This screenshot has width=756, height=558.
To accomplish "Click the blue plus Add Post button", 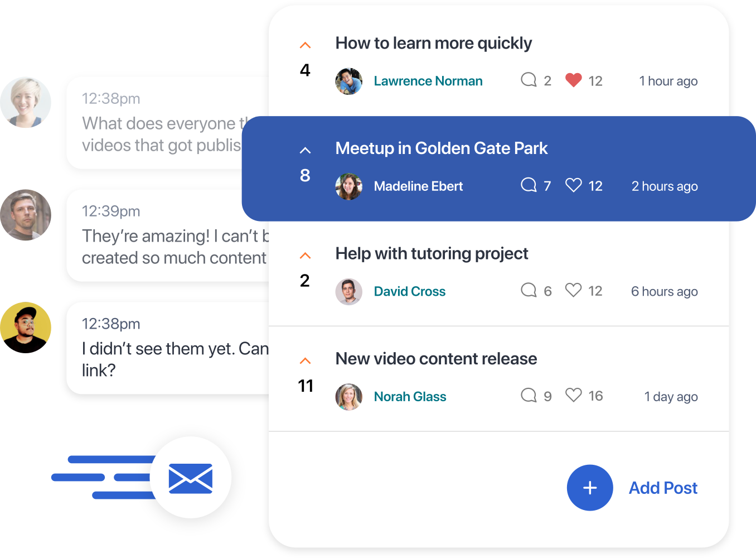I will pos(590,488).
